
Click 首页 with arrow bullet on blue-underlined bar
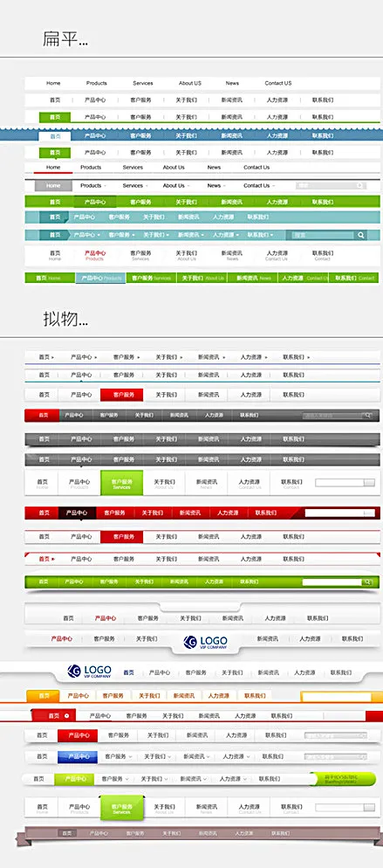click(x=46, y=357)
